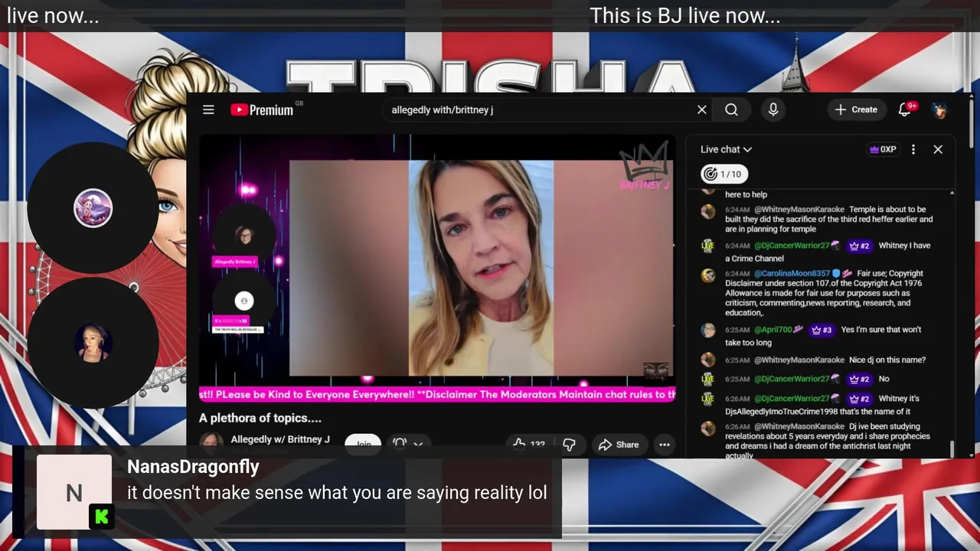Click the upper round avatar in the stream overlay
980x551 pixels.
pos(93,208)
